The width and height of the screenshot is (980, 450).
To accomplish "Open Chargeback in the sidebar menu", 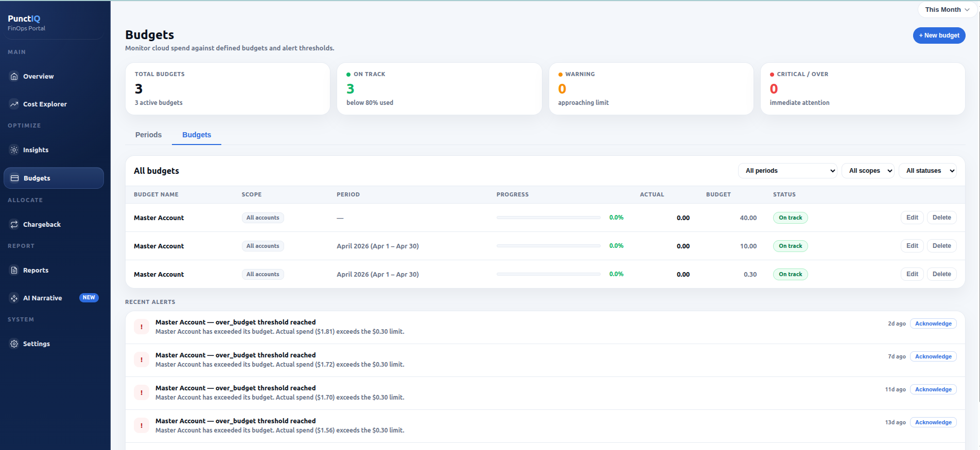I will click(54, 224).
